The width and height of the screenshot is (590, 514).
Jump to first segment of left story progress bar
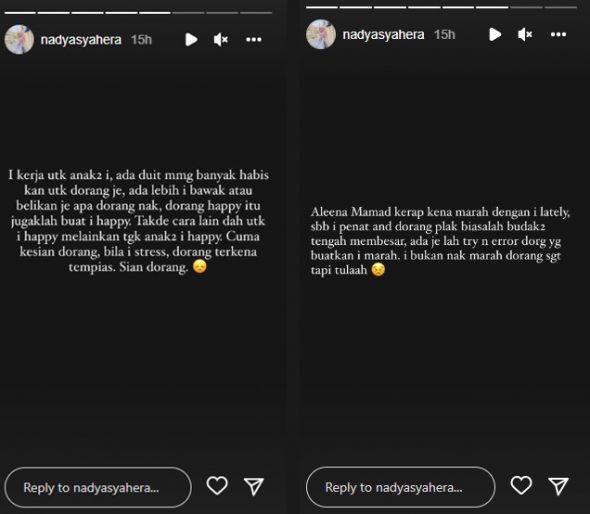click(x=20, y=13)
